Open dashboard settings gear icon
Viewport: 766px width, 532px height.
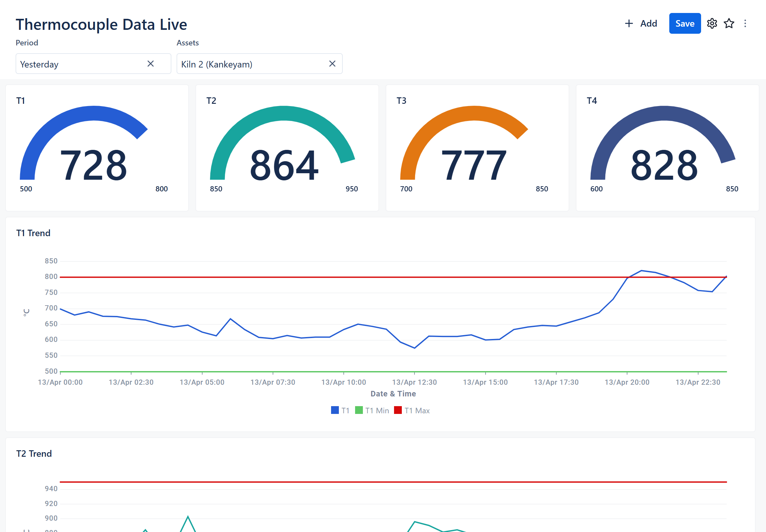coord(712,23)
